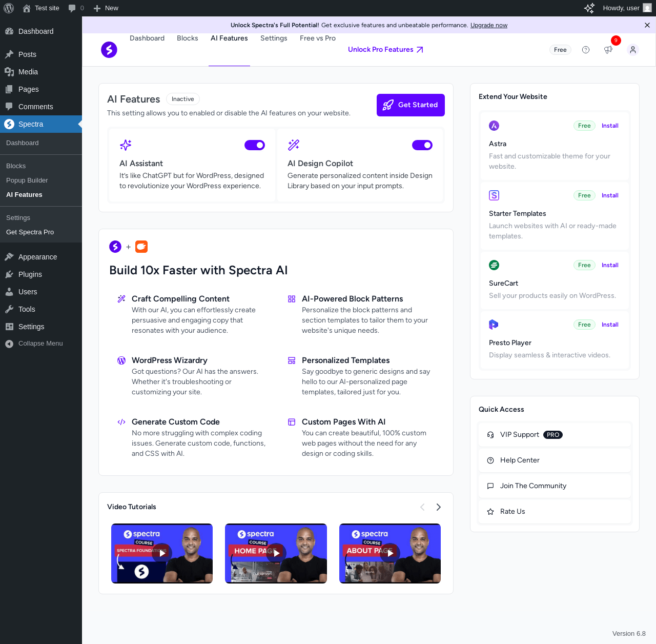Viewport: 656px width, 644px height.
Task: Click the Get Started button
Action: click(411, 105)
